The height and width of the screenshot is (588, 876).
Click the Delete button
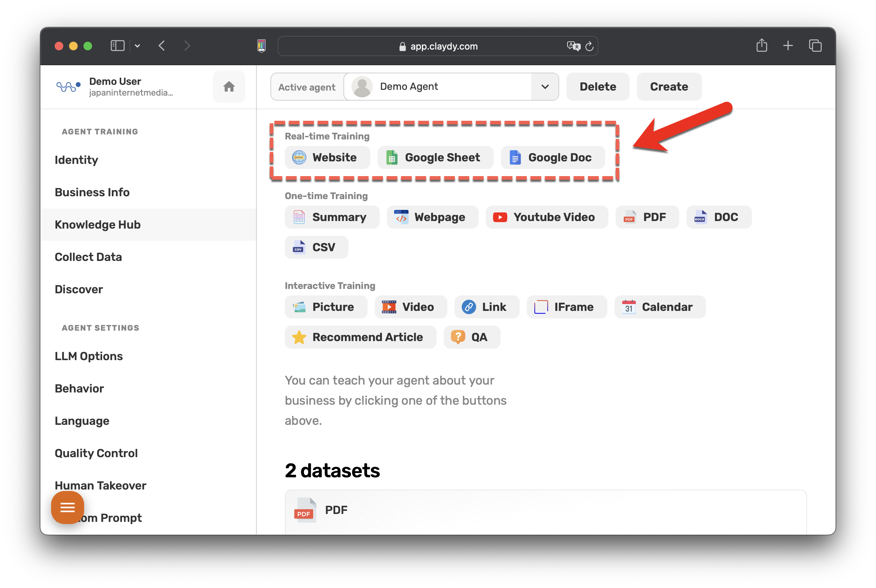coord(598,87)
